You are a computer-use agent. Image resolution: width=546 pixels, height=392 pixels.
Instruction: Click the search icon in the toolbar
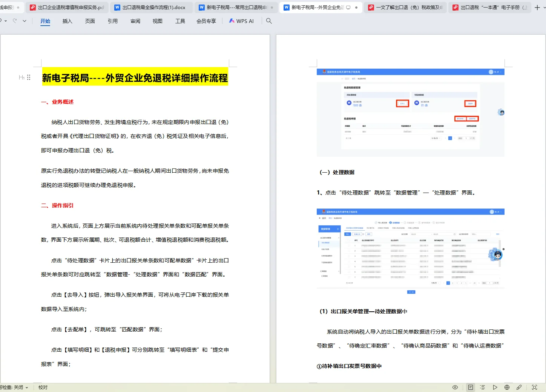pyautogui.click(x=268, y=21)
